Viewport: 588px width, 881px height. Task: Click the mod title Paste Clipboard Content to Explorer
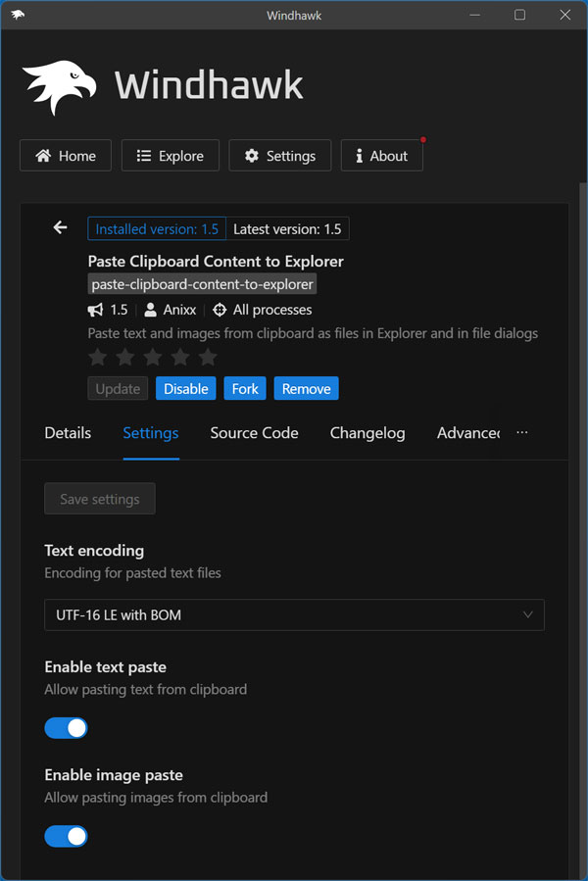pos(216,262)
